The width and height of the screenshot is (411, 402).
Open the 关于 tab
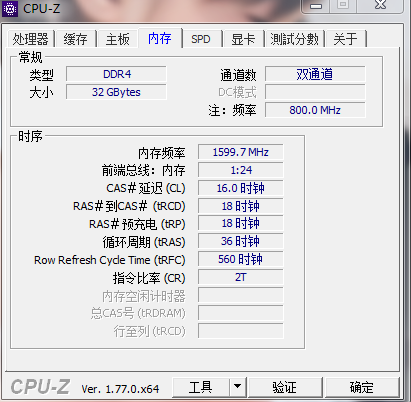(345, 39)
